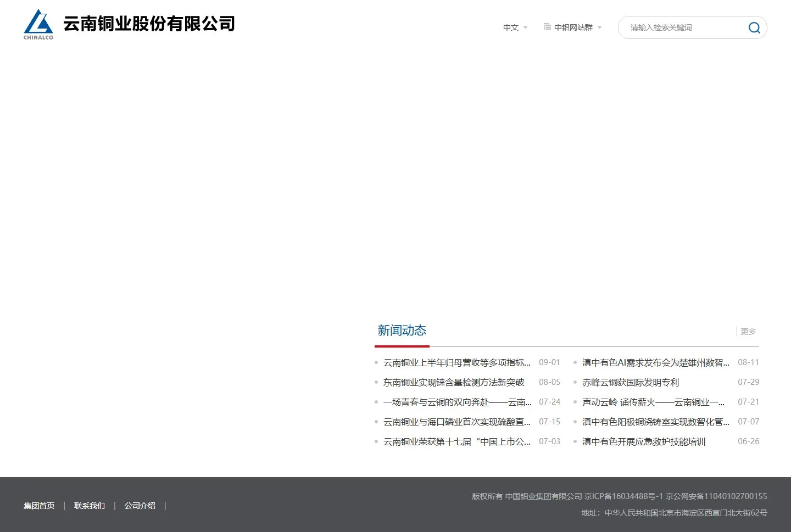791x532 pixels.
Task: Click the Chinalco logo icon
Action: [38, 25]
